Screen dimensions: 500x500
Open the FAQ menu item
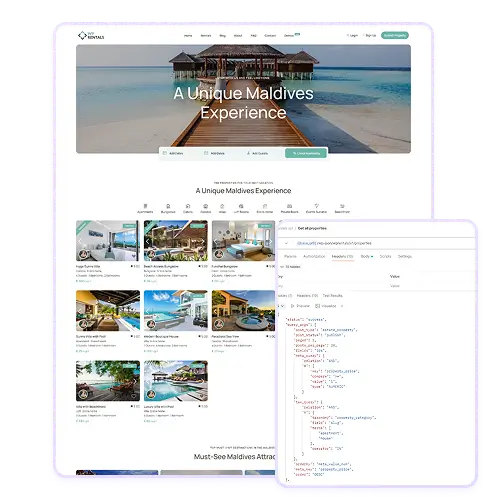pyautogui.click(x=254, y=36)
